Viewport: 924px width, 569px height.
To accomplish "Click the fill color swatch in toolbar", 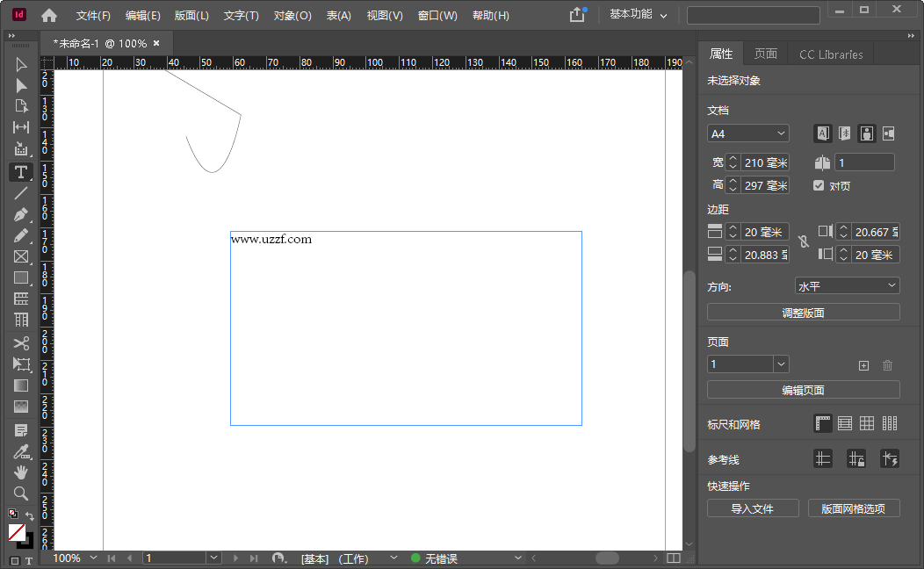I will pos(16,533).
